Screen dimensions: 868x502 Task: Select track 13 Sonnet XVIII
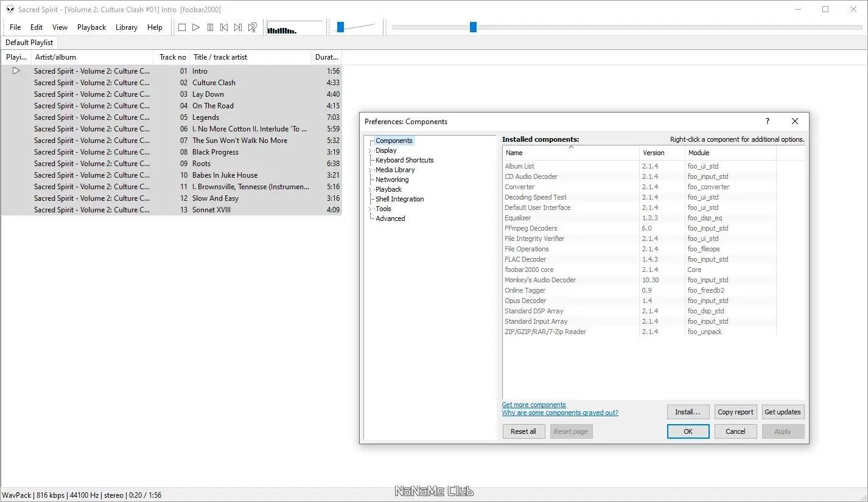[171, 210]
